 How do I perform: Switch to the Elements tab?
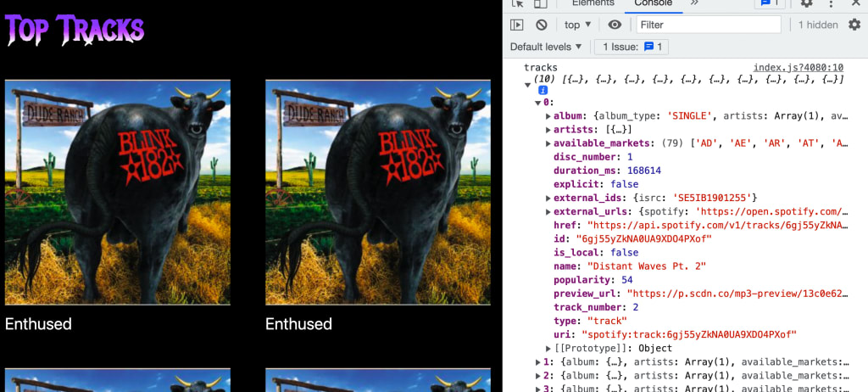593,3
